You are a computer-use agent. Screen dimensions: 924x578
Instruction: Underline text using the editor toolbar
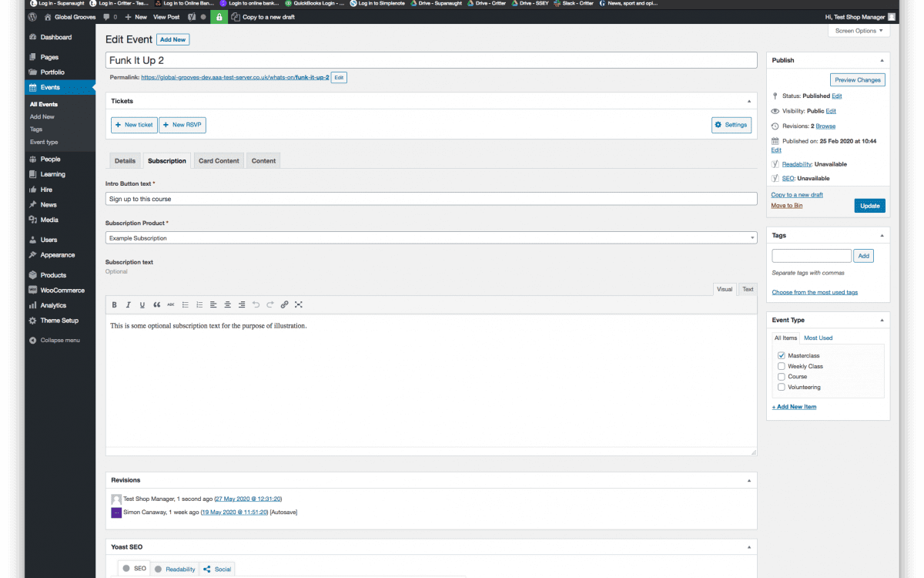coord(142,305)
